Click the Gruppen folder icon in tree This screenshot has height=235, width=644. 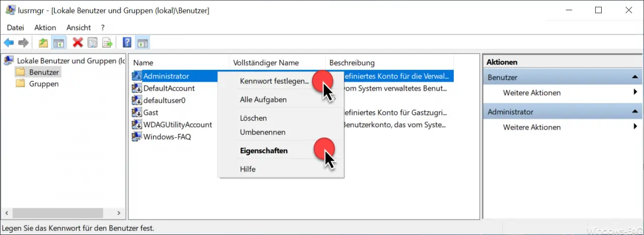[x=21, y=84]
